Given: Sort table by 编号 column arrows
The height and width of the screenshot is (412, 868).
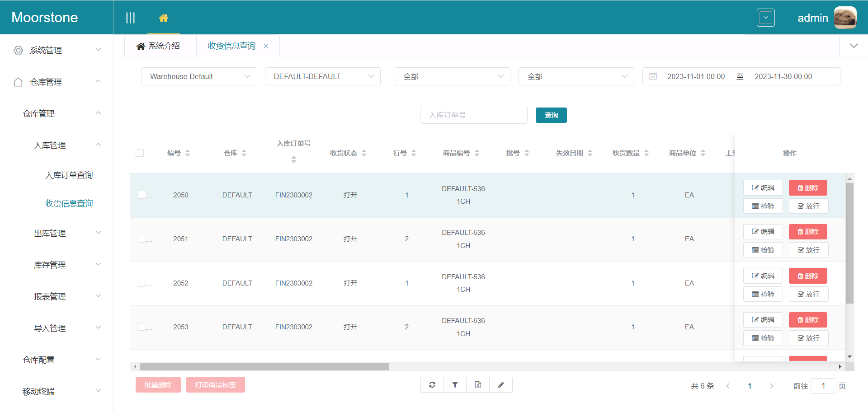Looking at the screenshot, I should [188, 153].
